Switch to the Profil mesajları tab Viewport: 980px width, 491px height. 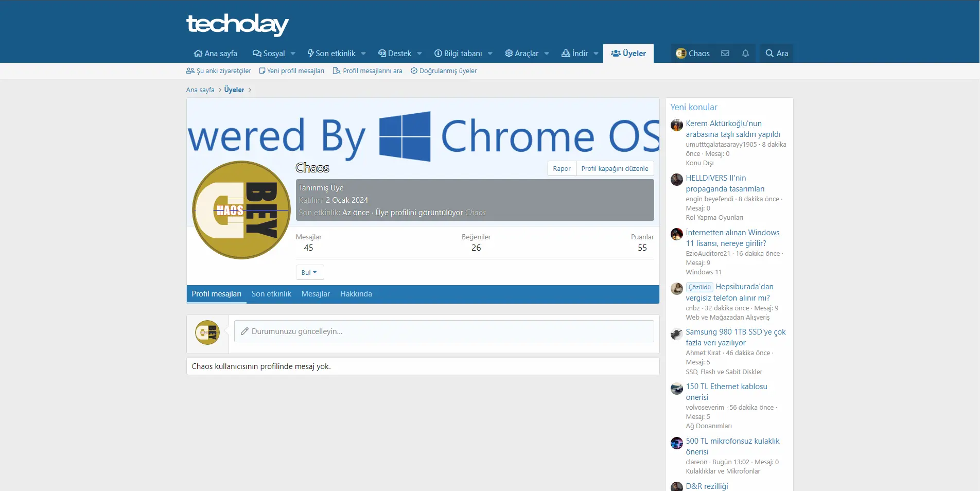[217, 294]
